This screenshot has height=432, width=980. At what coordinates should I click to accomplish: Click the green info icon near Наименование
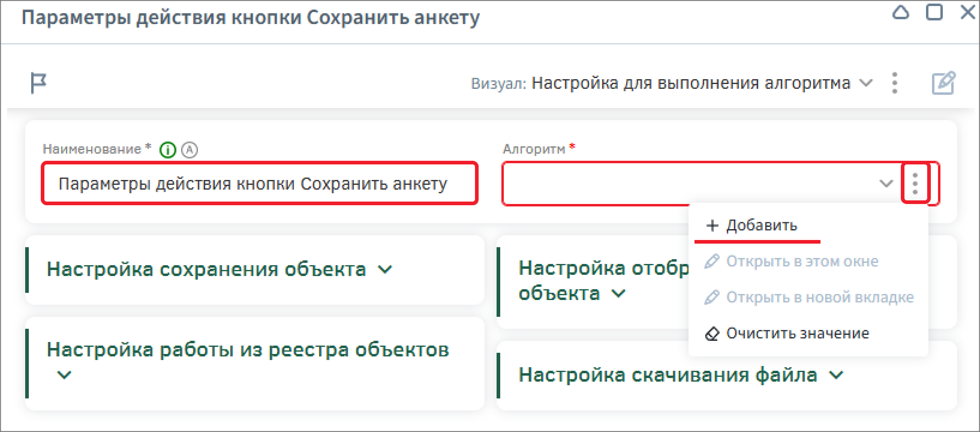point(168,149)
